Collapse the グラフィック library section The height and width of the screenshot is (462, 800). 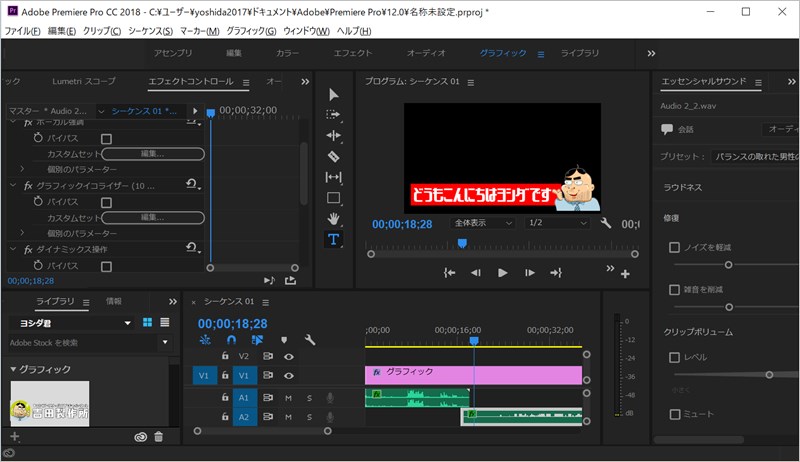tap(13, 369)
